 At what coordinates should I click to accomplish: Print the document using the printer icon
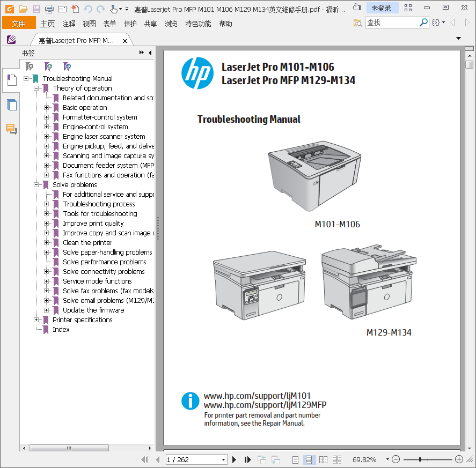coord(49,9)
